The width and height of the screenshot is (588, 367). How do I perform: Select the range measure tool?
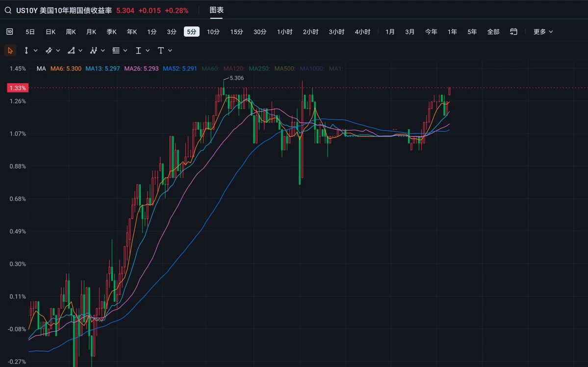(x=138, y=50)
